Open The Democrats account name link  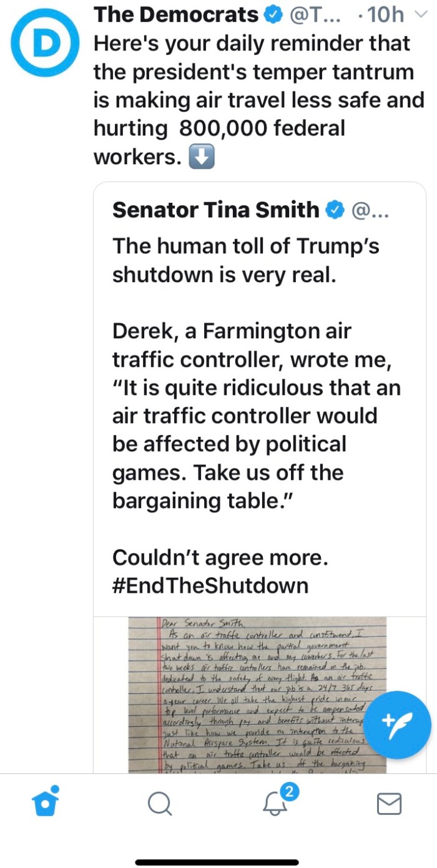(x=175, y=15)
